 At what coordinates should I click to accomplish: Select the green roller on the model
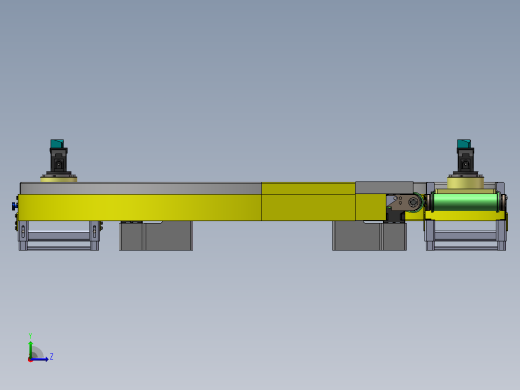pos(466,202)
